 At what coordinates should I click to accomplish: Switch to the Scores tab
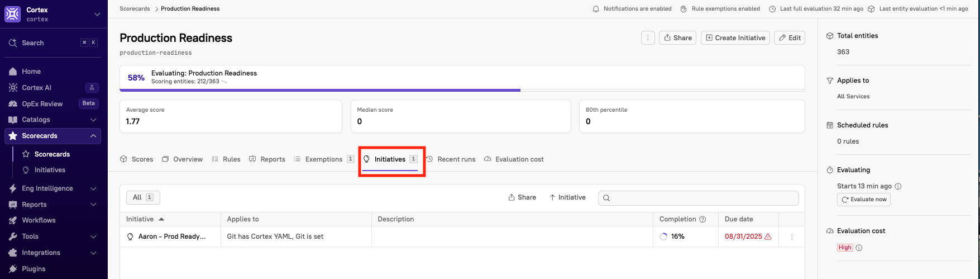(x=137, y=159)
